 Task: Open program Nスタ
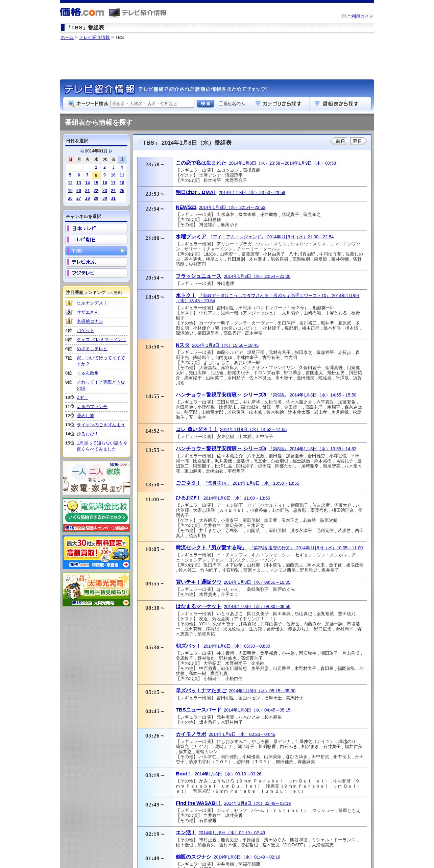point(183,345)
